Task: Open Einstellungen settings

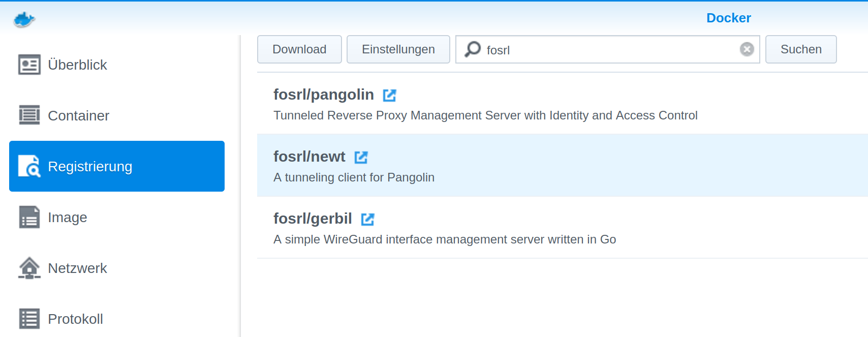Action: click(x=398, y=49)
